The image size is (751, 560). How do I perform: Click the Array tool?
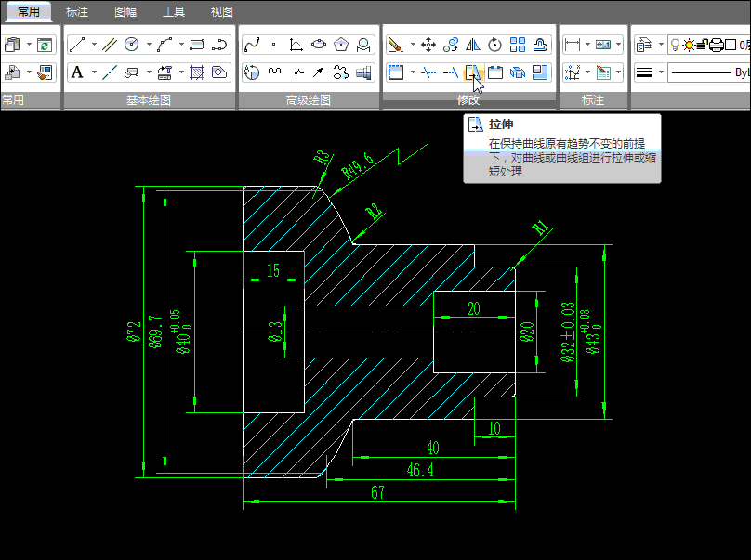(518, 45)
